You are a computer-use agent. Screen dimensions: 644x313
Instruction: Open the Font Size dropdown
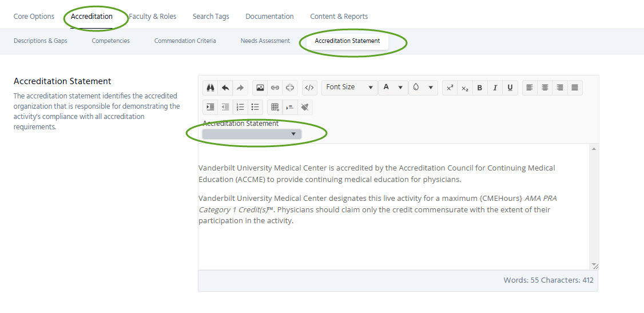point(349,88)
